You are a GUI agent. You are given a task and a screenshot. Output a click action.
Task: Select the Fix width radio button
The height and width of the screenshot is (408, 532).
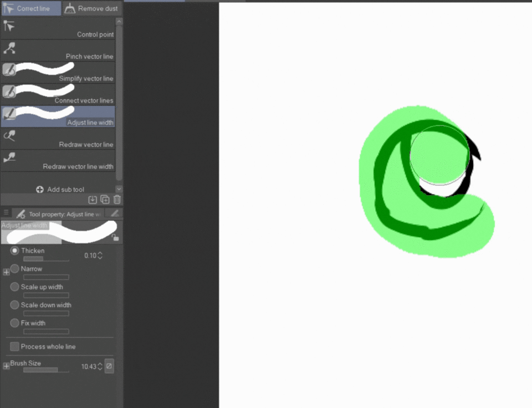tap(14, 323)
